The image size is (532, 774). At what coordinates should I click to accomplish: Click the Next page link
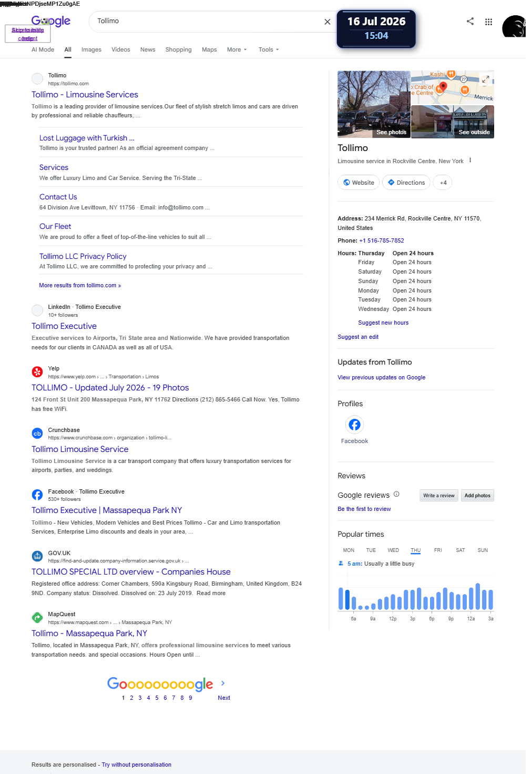click(x=224, y=698)
